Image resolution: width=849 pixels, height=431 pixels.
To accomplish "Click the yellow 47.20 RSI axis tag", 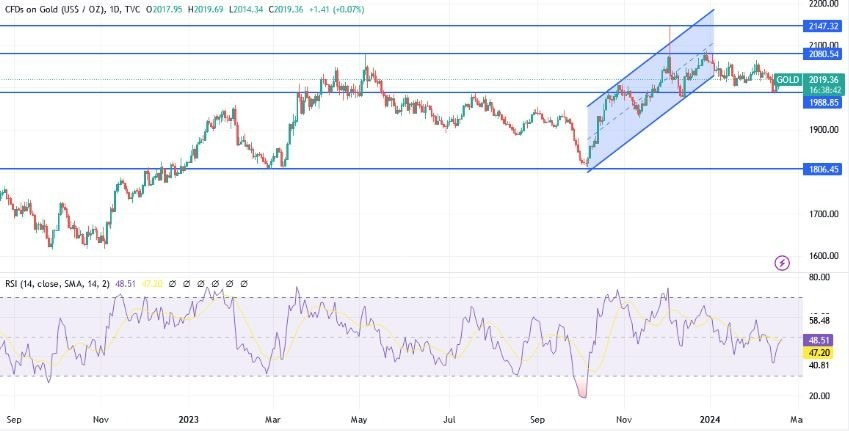I will point(818,353).
